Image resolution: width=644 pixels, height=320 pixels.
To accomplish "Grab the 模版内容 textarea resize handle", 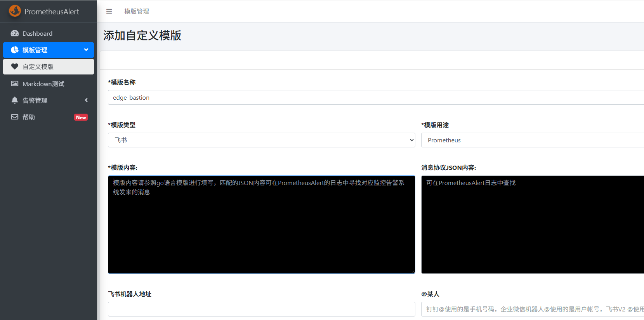I will tap(413, 272).
